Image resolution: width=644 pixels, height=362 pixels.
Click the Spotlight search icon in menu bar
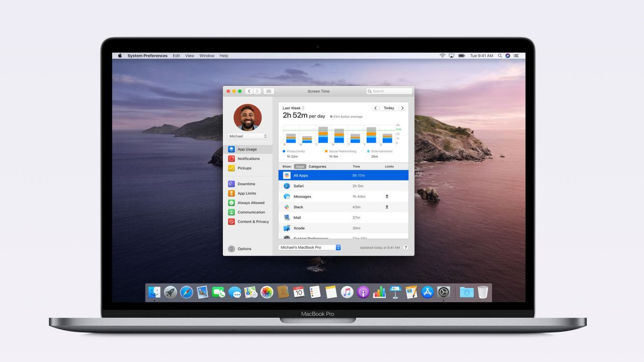pyautogui.click(x=500, y=56)
